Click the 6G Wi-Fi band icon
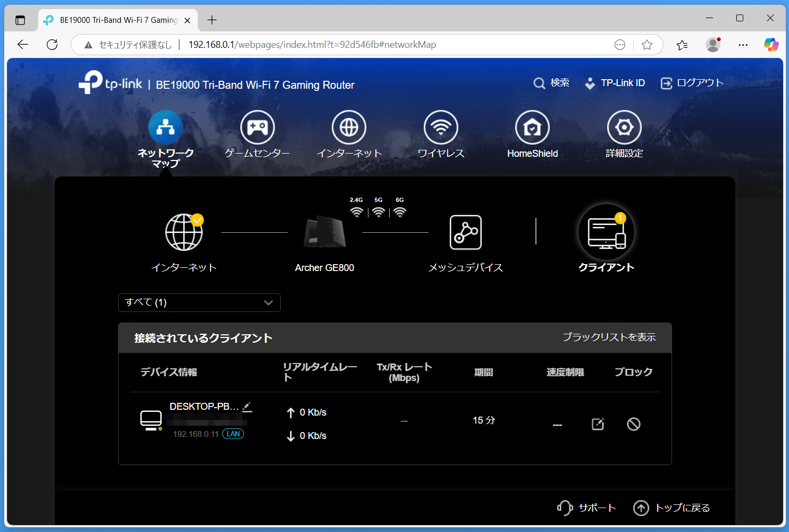Image resolution: width=789 pixels, height=532 pixels. point(400,212)
